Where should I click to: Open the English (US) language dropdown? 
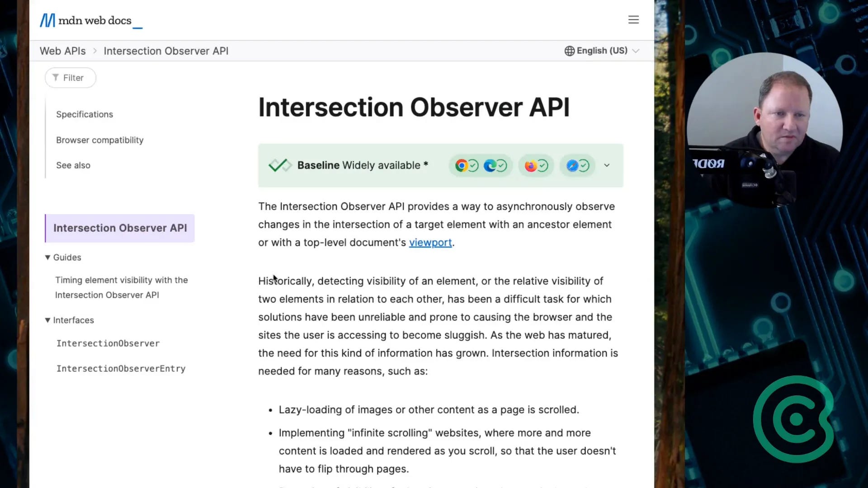(602, 51)
